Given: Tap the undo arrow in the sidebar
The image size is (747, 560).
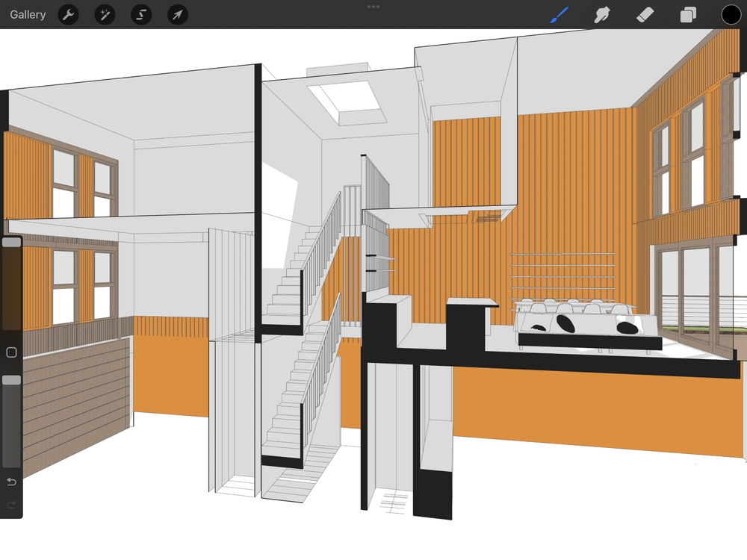Looking at the screenshot, I should (x=12, y=482).
